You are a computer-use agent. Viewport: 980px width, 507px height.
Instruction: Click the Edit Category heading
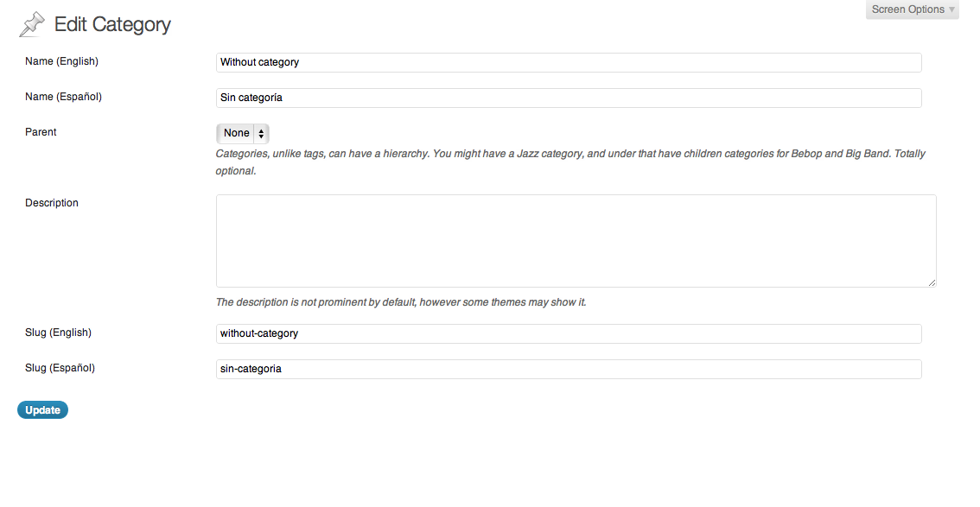click(x=112, y=24)
